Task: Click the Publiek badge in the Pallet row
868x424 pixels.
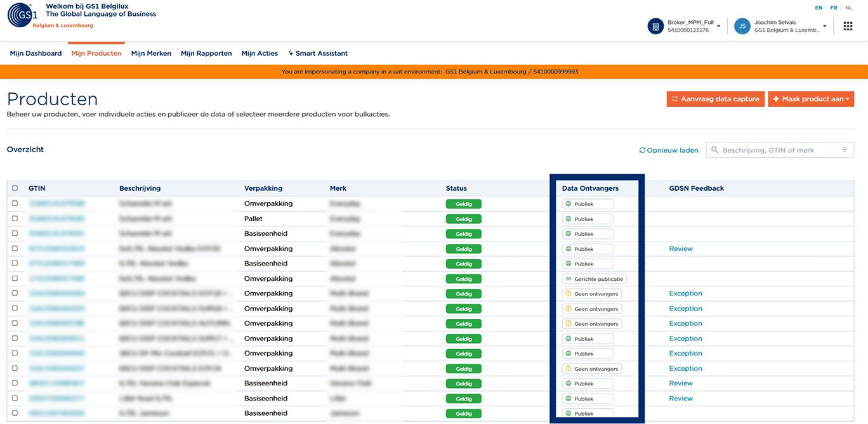Action: tap(588, 219)
